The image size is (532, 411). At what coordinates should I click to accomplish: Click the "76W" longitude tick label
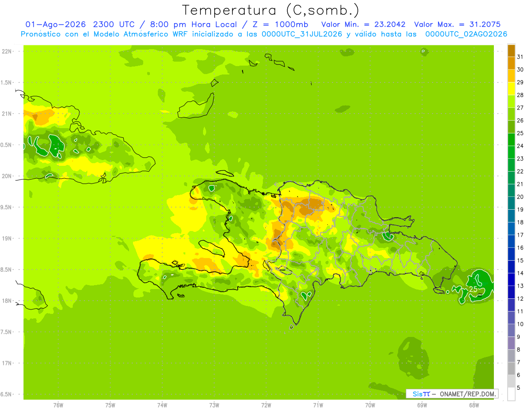tap(58, 405)
